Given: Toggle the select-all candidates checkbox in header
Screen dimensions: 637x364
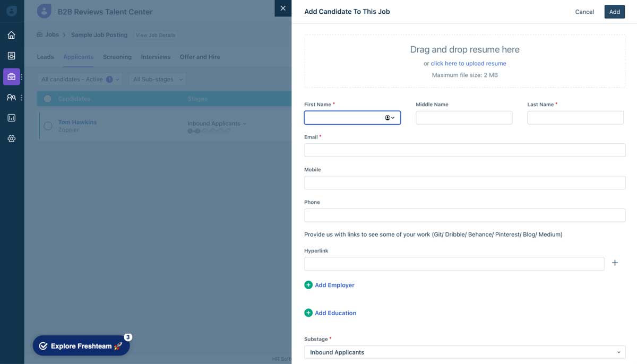Looking at the screenshot, I should point(48,98).
